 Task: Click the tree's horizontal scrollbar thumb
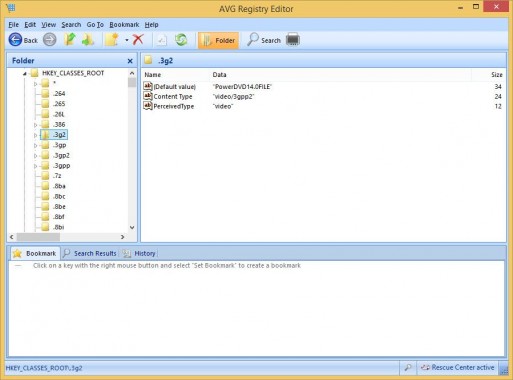click(38, 237)
